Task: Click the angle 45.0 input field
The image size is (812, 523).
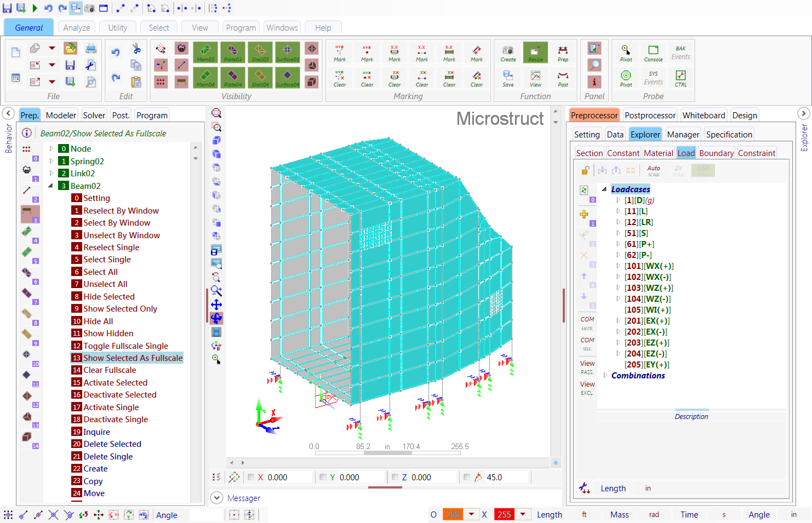Action: coord(506,477)
